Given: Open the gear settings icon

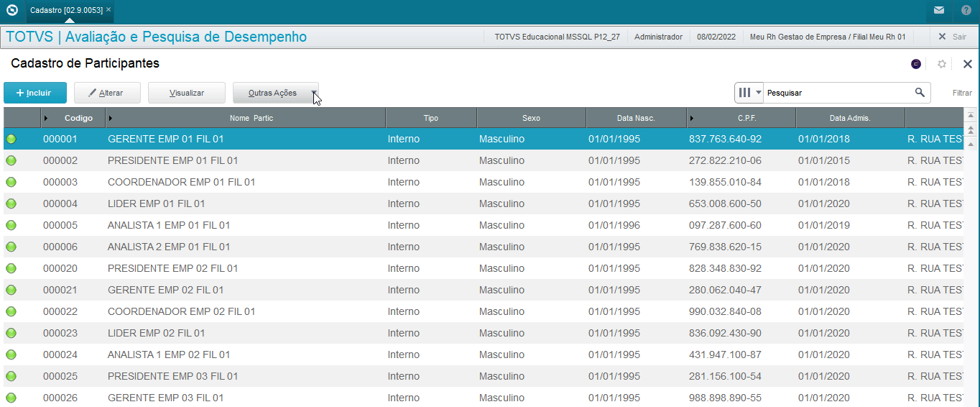Looking at the screenshot, I should point(942,64).
